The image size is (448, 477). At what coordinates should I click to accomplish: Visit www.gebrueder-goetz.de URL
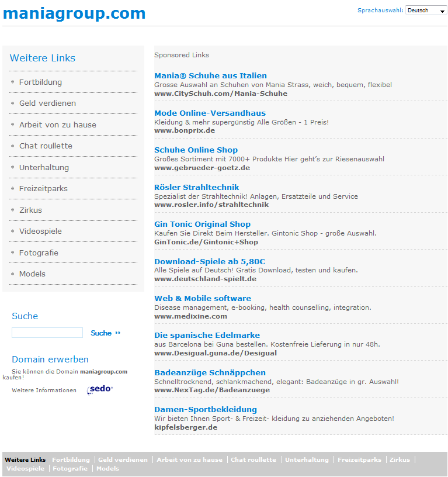tap(202, 168)
